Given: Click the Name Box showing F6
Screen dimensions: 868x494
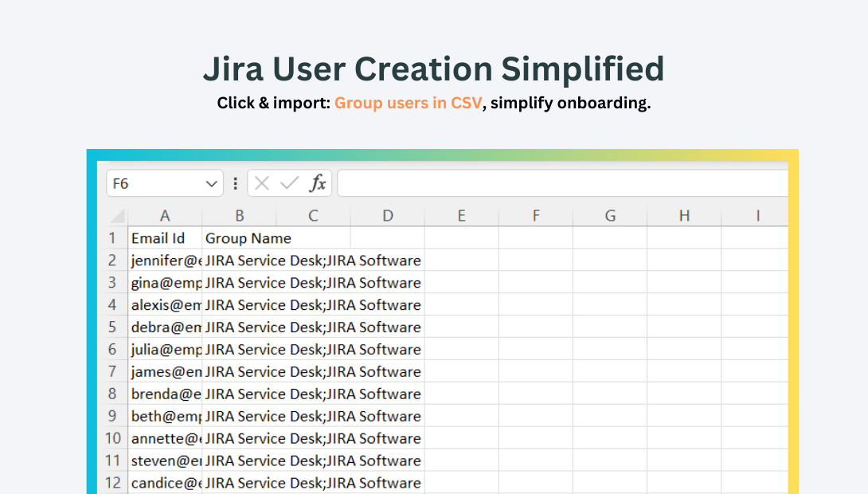Looking at the screenshot, I should click(165, 183).
